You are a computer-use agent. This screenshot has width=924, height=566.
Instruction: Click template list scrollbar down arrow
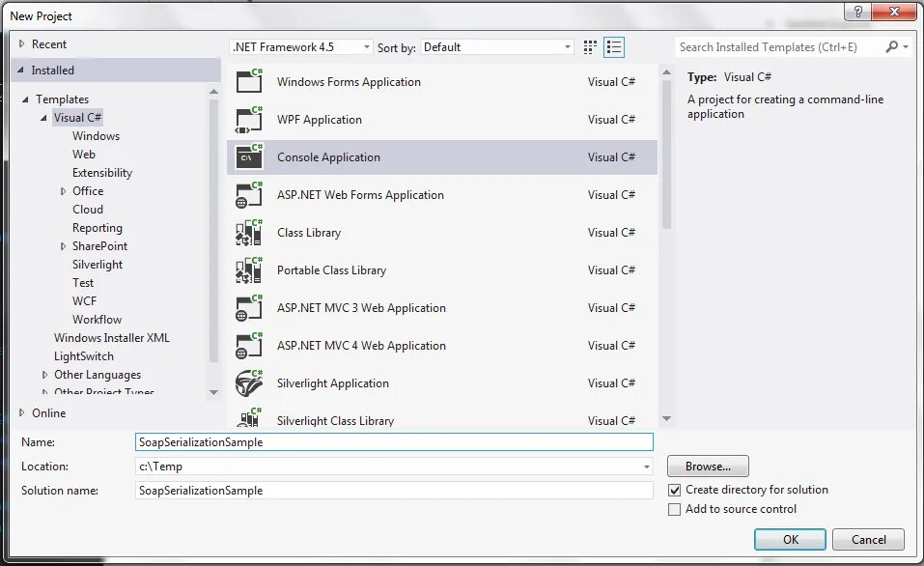point(666,418)
